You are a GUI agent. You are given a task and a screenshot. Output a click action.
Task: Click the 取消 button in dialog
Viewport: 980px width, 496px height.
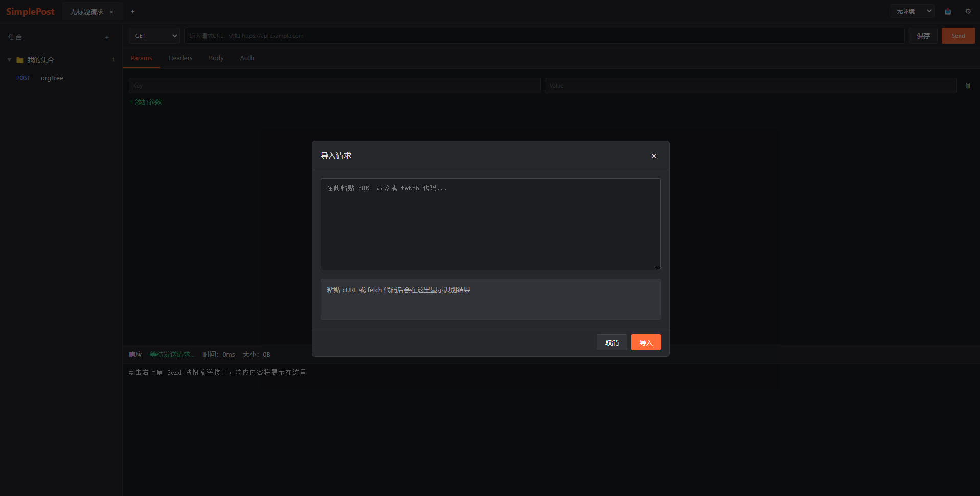tap(612, 343)
